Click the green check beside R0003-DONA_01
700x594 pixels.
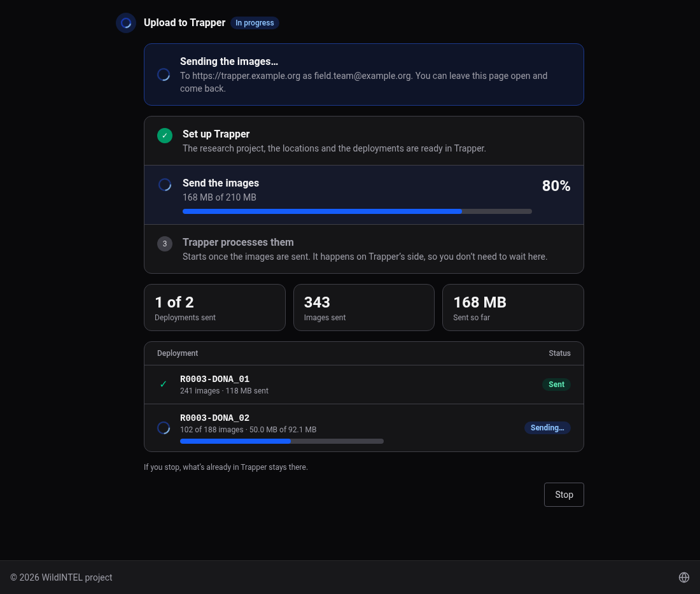164,384
